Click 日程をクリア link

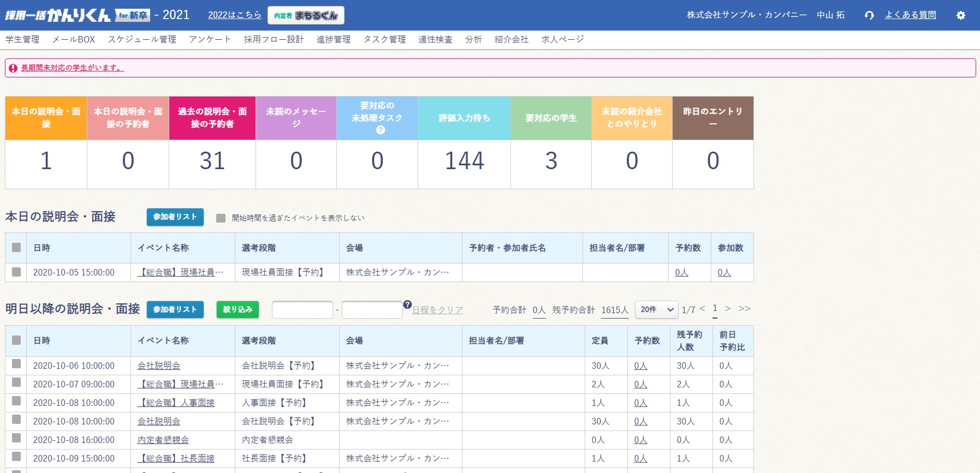coord(437,310)
